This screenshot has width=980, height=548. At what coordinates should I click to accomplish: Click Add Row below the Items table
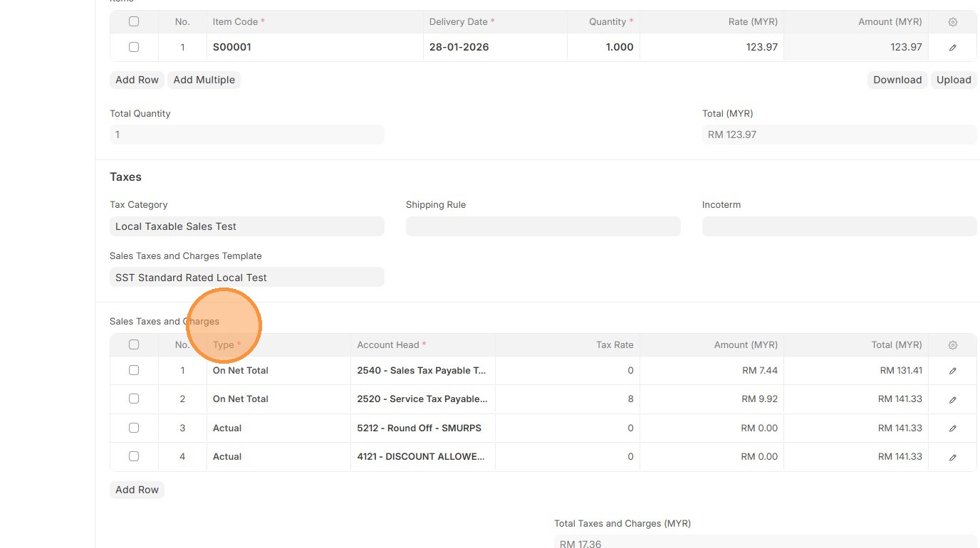(x=137, y=80)
